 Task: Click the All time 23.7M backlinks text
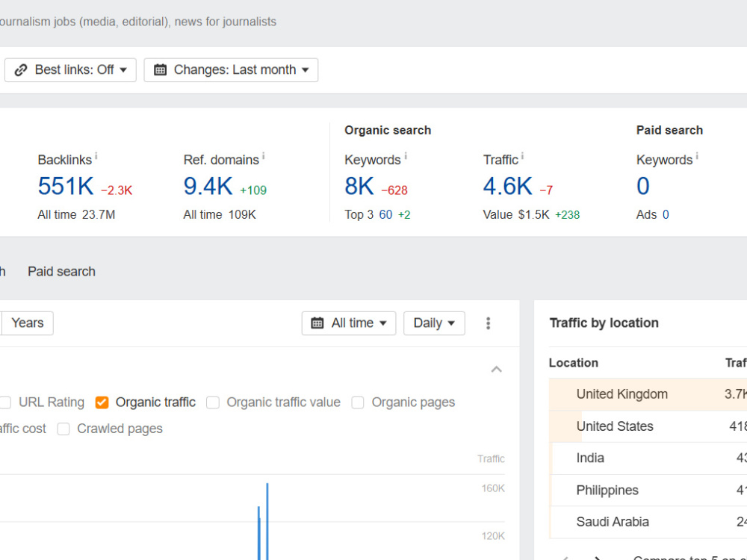[x=76, y=215]
